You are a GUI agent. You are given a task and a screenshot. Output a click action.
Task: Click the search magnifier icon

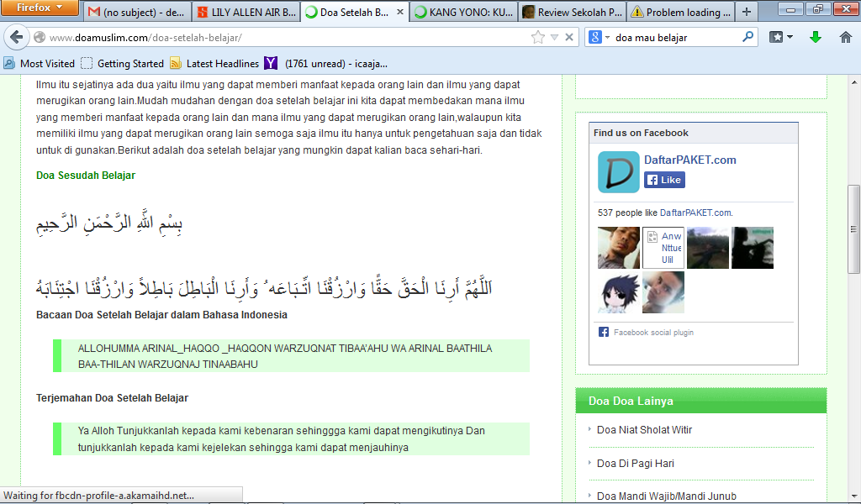coord(747,37)
